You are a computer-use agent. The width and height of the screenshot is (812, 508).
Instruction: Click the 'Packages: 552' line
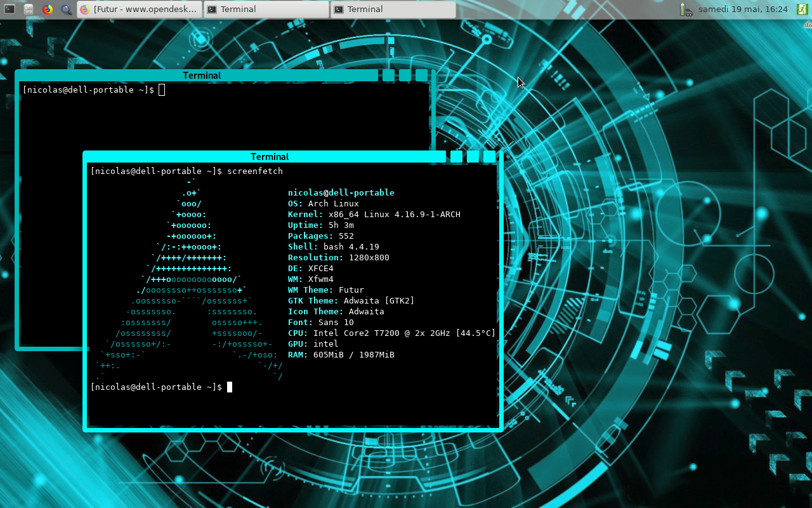[321, 236]
